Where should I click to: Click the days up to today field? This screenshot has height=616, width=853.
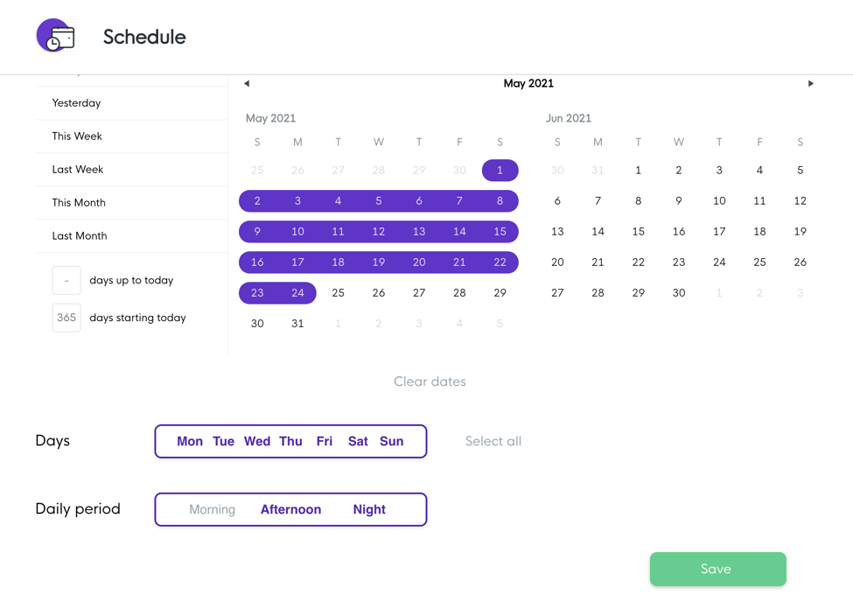pyautogui.click(x=66, y=280)
